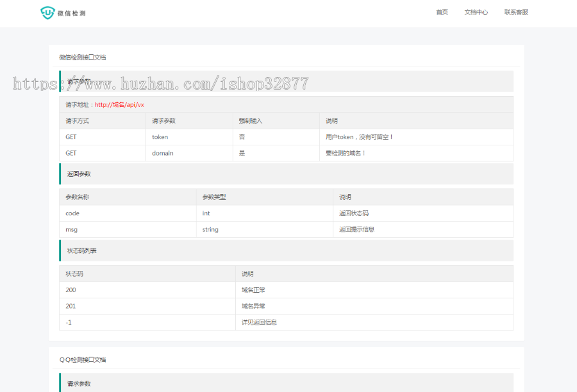Click the code parameter name cell

click(x=128, y=213)
